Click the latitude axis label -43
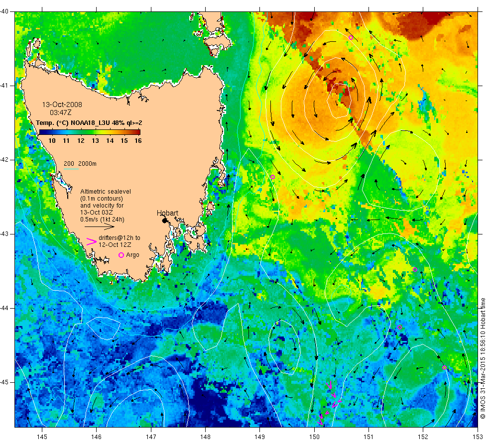The image size is (488, 448). point(4,234)
